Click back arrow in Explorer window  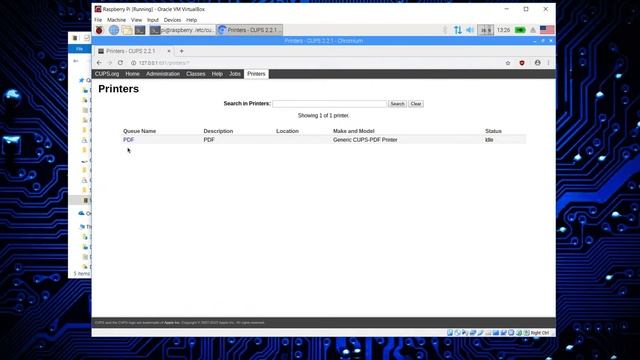point(76,61)
